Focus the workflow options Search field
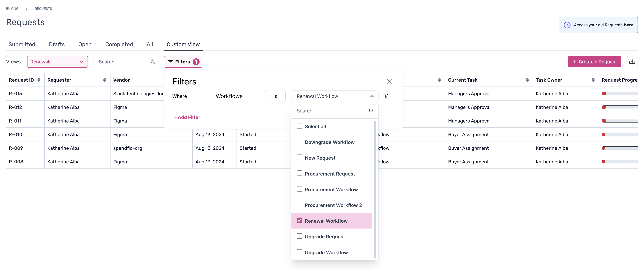 [x=335, y=111]
